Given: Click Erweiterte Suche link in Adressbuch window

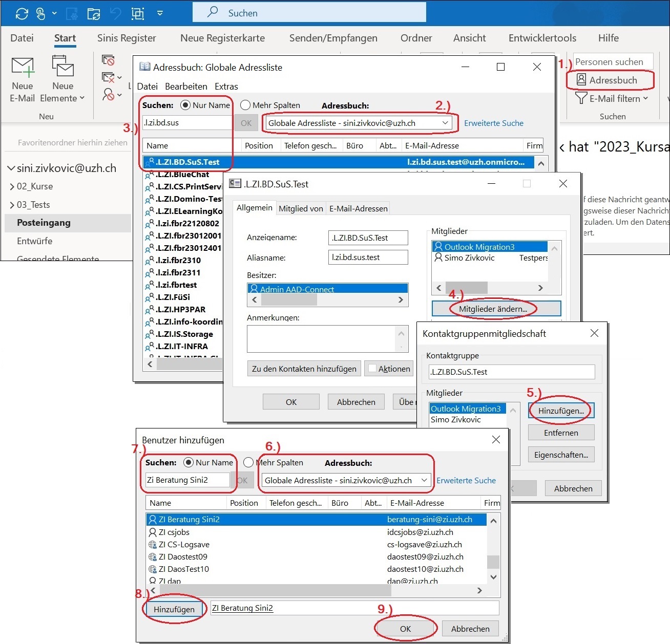Looking at the screenshot, I should (x=493, y=123).
